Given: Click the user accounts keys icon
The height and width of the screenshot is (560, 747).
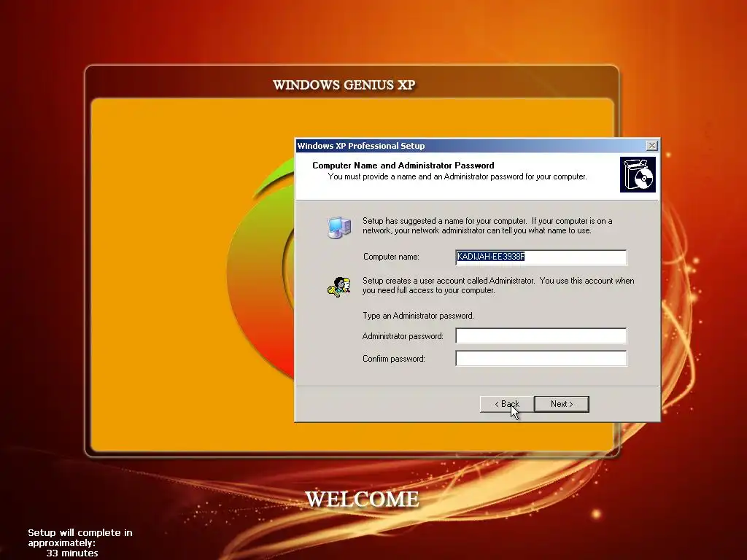Looking at the screenshot, I should point(338,287).
